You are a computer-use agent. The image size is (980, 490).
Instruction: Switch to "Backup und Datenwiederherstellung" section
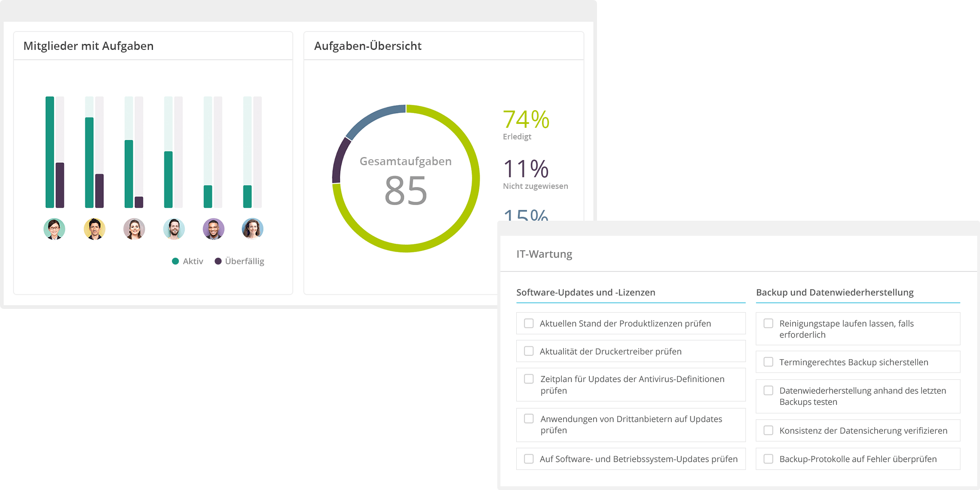(835, 292)
